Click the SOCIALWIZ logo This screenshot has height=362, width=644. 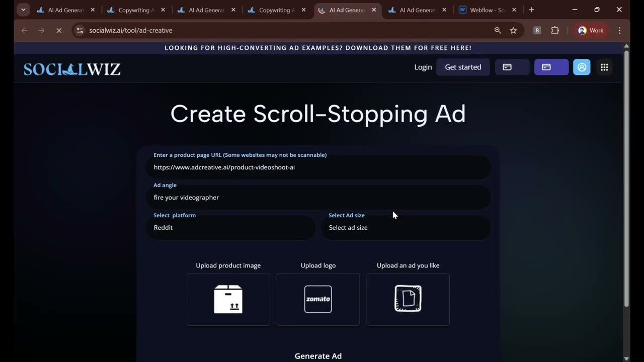coord(71,69)
